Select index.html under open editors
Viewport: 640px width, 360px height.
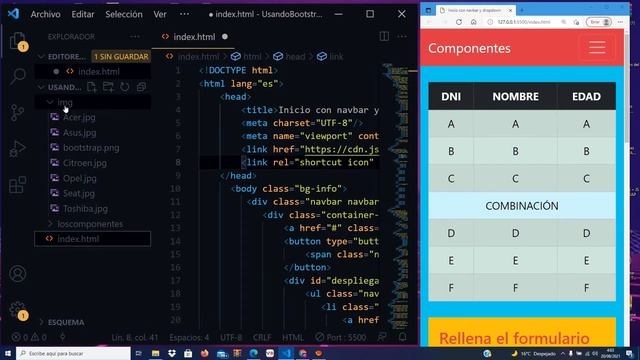tap(93, 71)
